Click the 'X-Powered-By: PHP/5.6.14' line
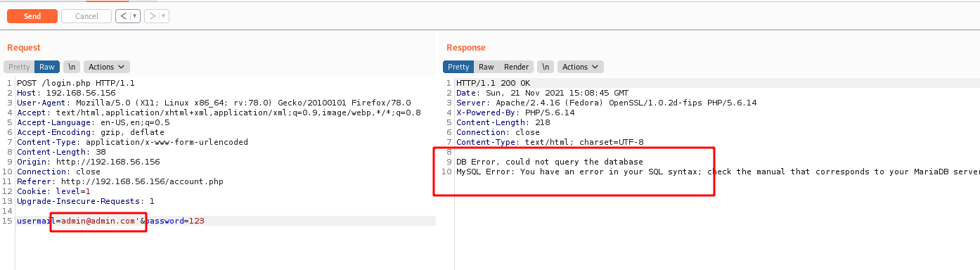980x270 pixels. click(515, 112)
